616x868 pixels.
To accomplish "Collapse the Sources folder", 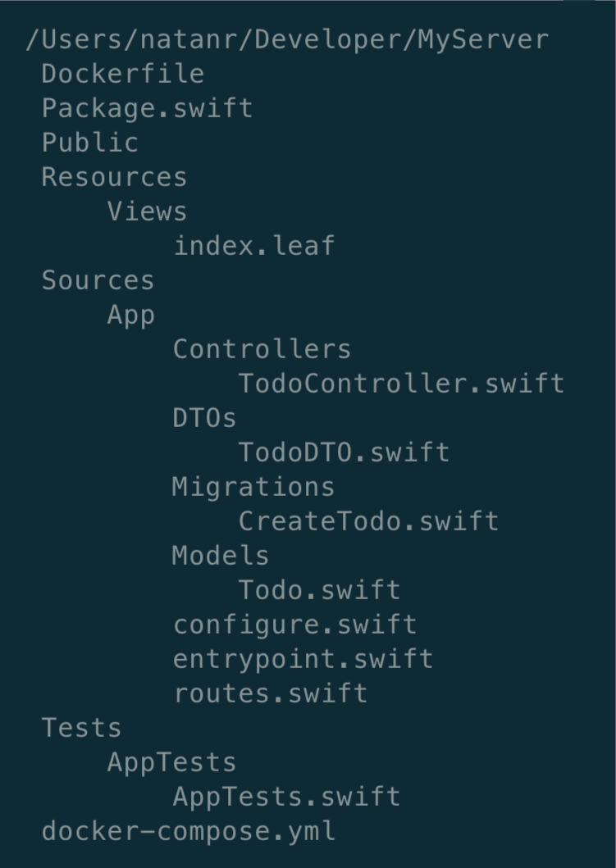I will point(98,280).
